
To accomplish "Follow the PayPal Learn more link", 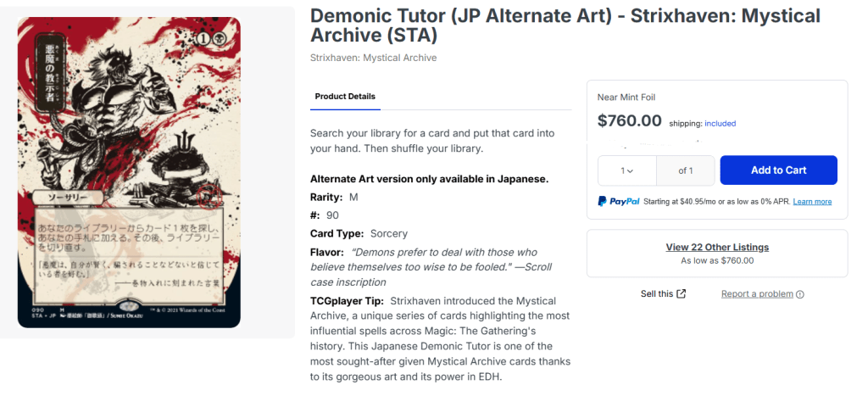I will (x=812, y=202).
